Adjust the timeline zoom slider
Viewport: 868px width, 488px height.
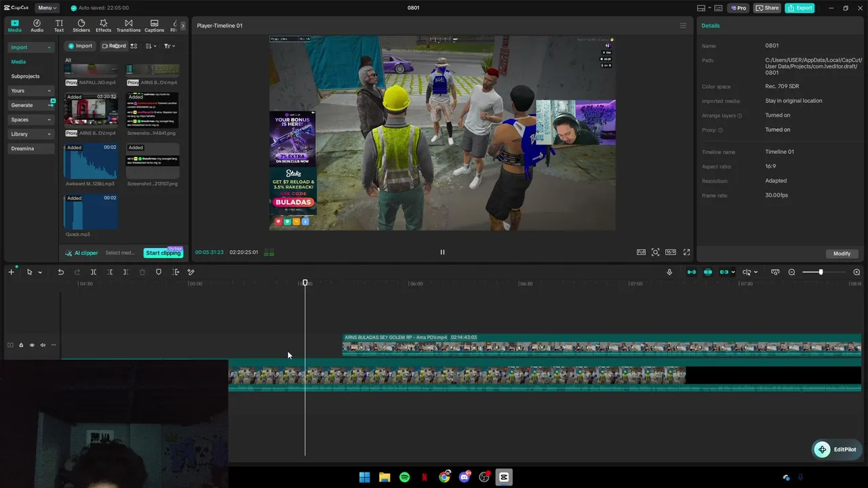click(821, 272)
